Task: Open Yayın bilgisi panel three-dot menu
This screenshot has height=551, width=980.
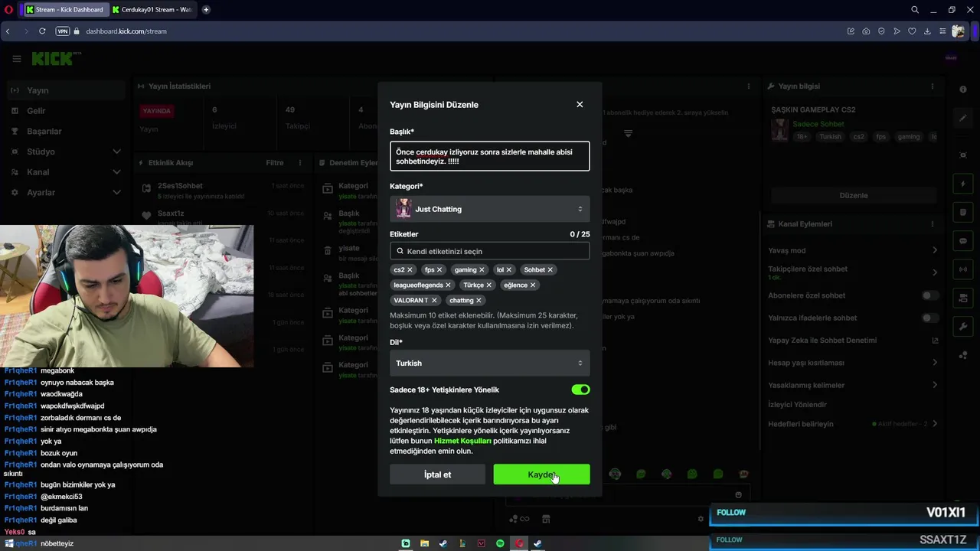Action: 933,86
